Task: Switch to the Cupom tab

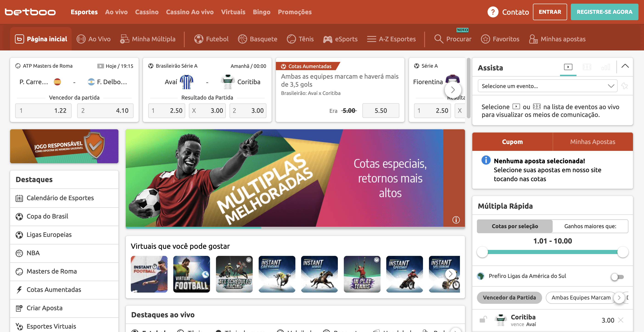Action: 512,142
